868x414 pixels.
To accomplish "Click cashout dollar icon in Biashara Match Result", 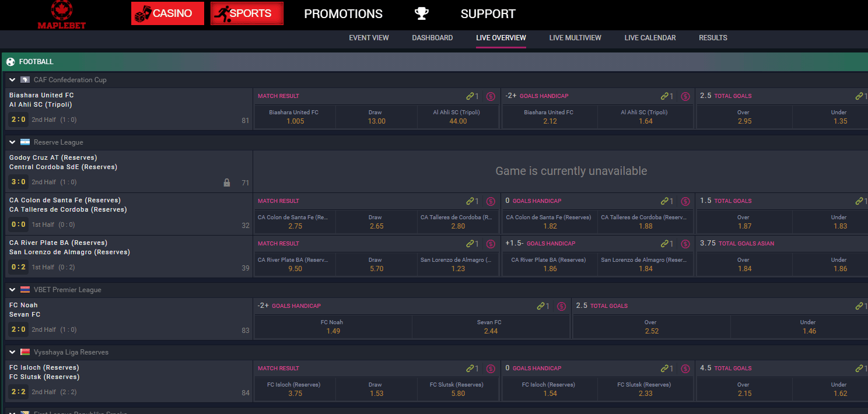I will click(x=491, y=96).
